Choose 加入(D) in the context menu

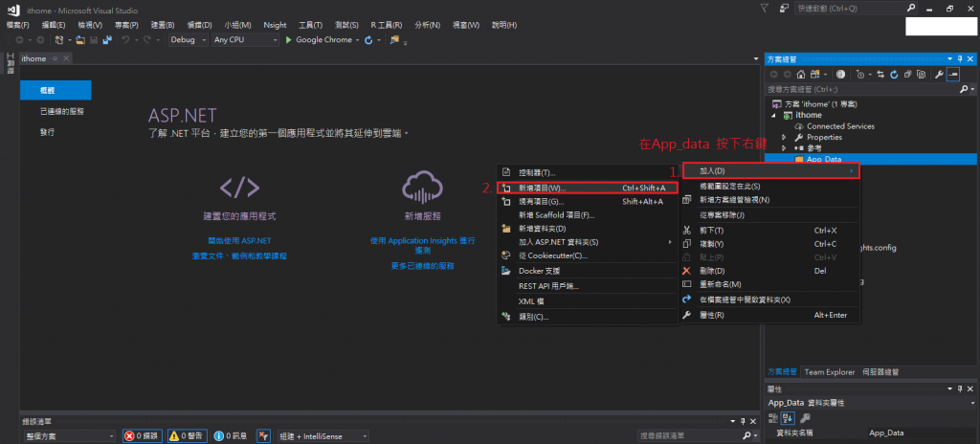(770, 170)
